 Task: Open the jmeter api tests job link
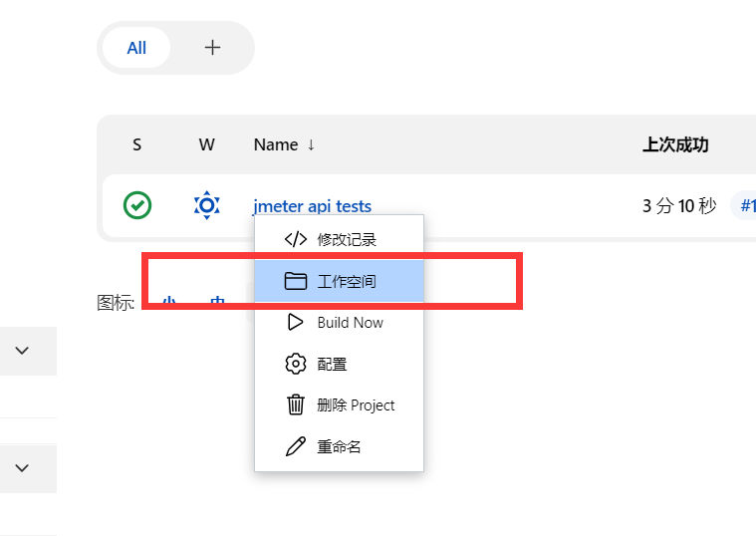click(312, 206)
